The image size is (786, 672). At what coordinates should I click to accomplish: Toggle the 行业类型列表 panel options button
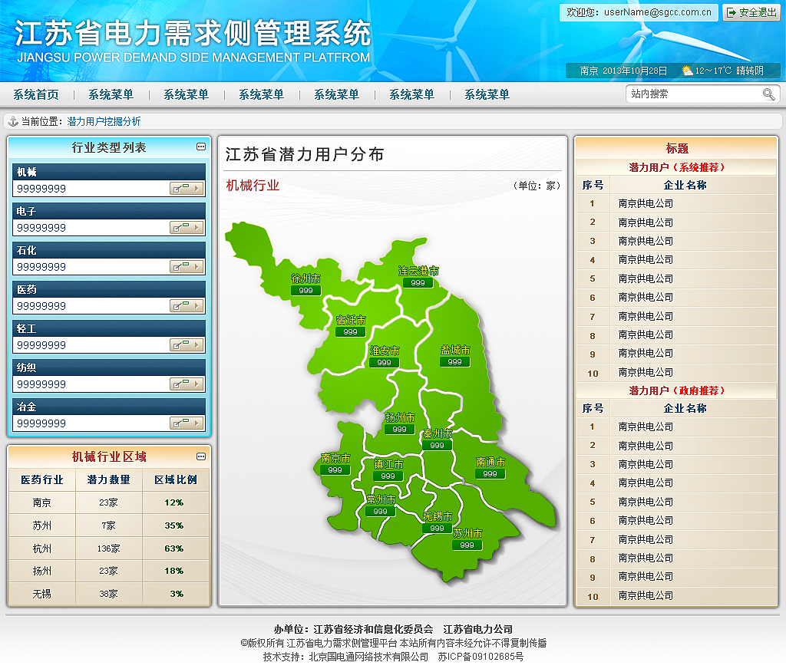coord(200,147)
